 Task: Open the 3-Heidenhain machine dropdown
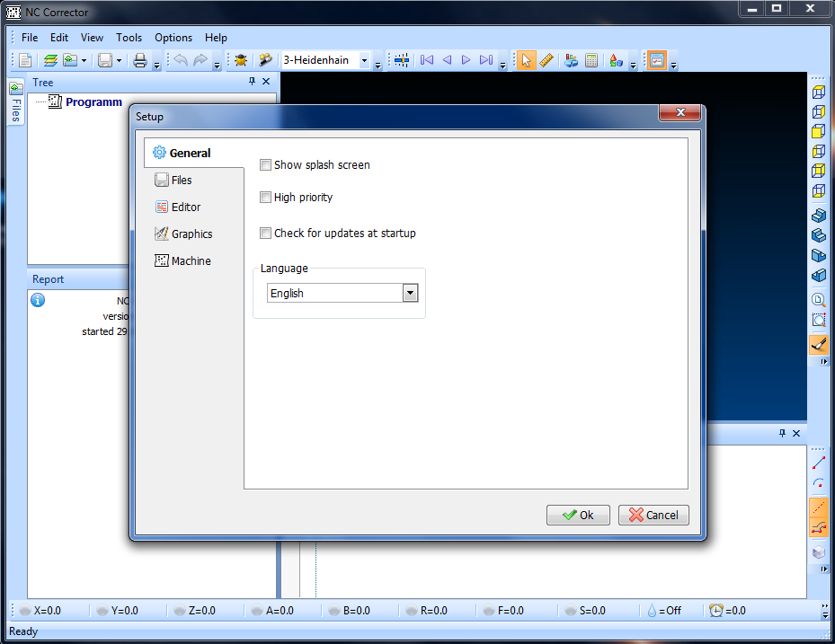click(364, 60)
